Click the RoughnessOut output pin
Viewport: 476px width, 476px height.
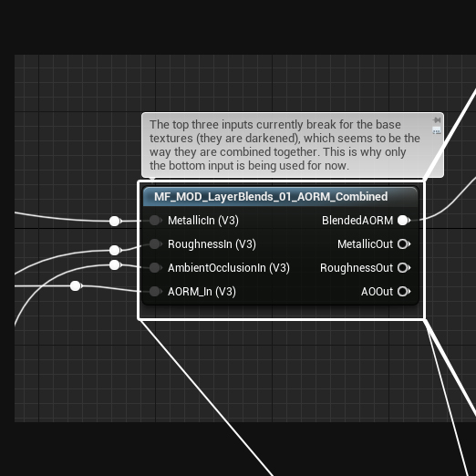point(404,268)
